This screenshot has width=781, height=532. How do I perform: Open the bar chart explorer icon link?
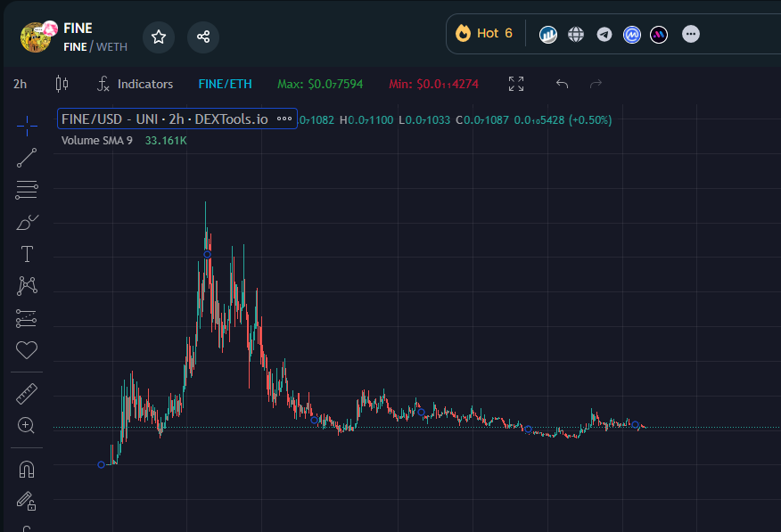(x=548, y=35)
